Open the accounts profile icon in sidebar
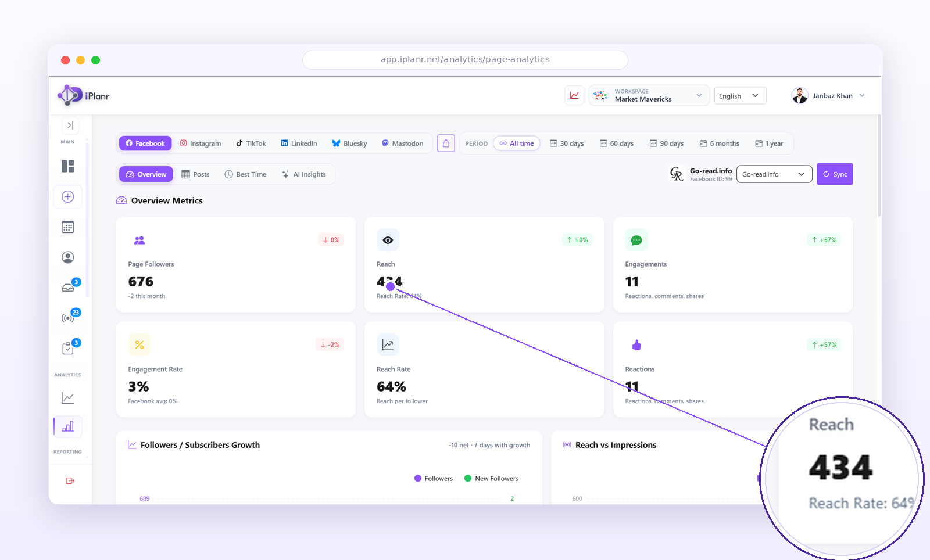 tap(68, 257)
